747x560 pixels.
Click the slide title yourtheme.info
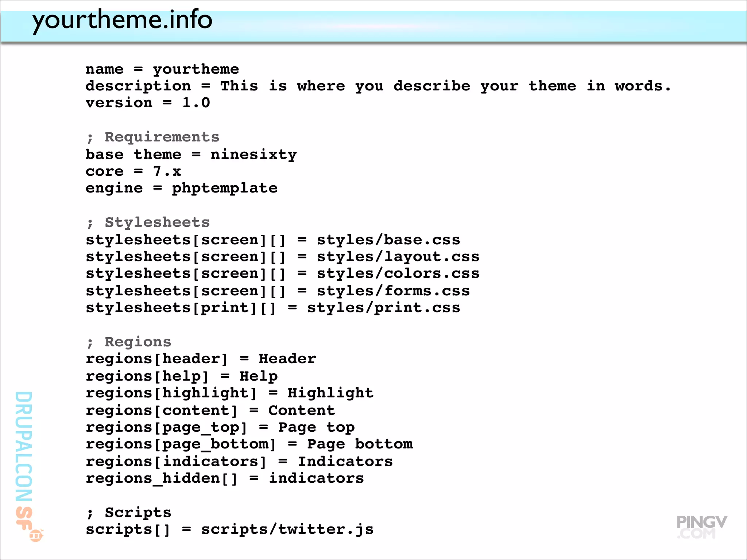tap(122, 20)
